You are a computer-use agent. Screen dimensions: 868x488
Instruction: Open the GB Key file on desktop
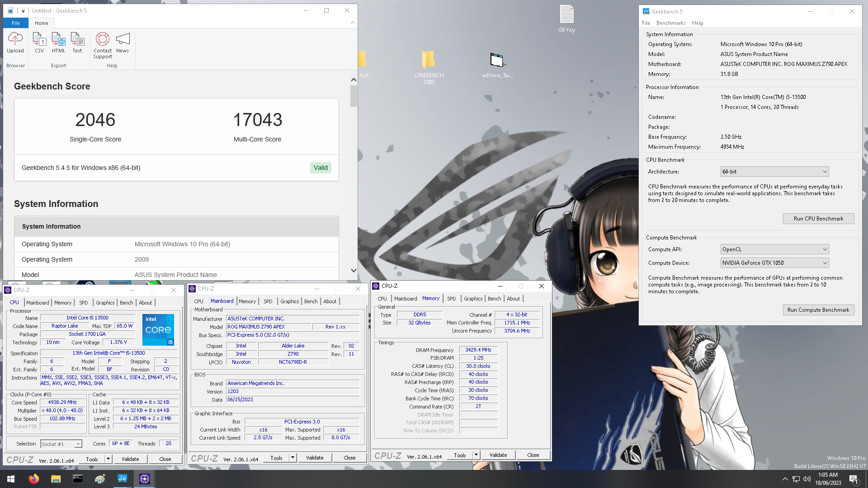[566, 19]
